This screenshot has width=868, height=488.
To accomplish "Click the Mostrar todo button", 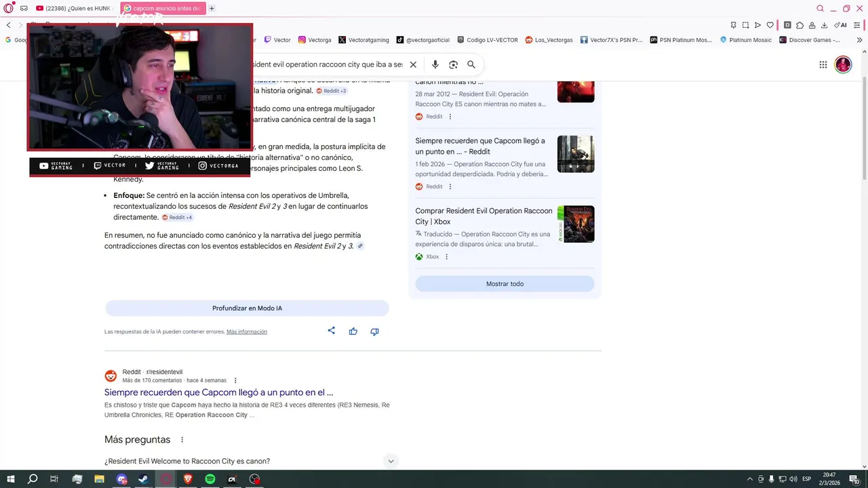I will pyautogui.click(x=505, y=284).
